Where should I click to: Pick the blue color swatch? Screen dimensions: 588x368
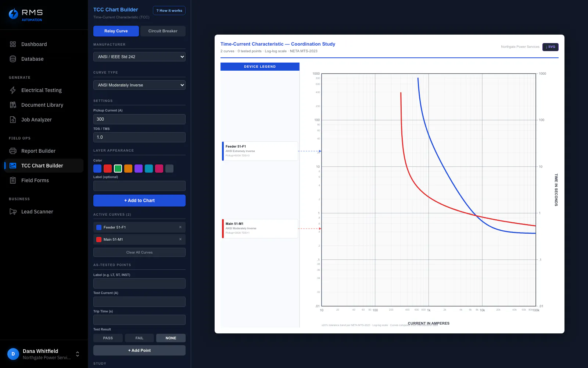point(97,169)
